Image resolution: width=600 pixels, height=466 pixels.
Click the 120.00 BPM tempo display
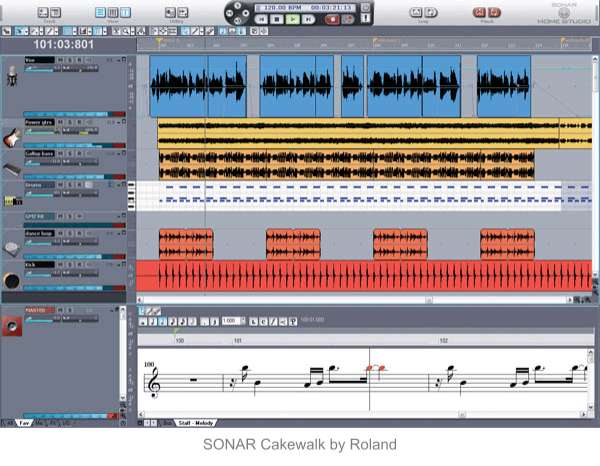click(281, 7)
